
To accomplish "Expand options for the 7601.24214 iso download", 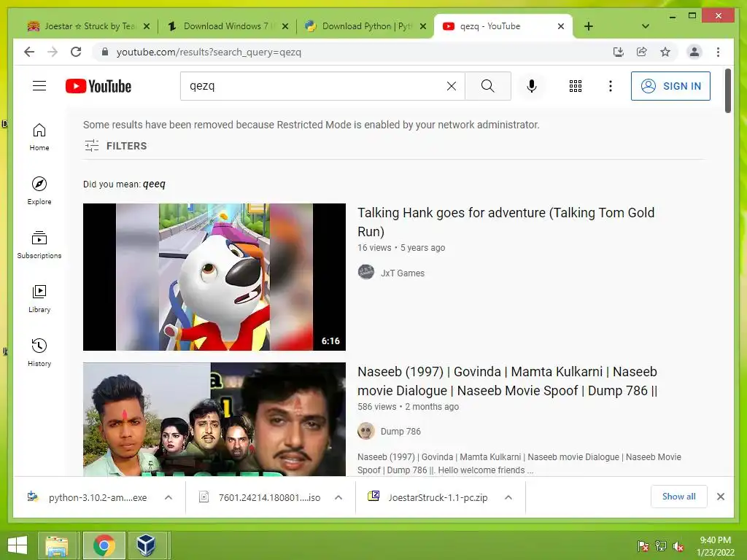I will pos(338,497).
